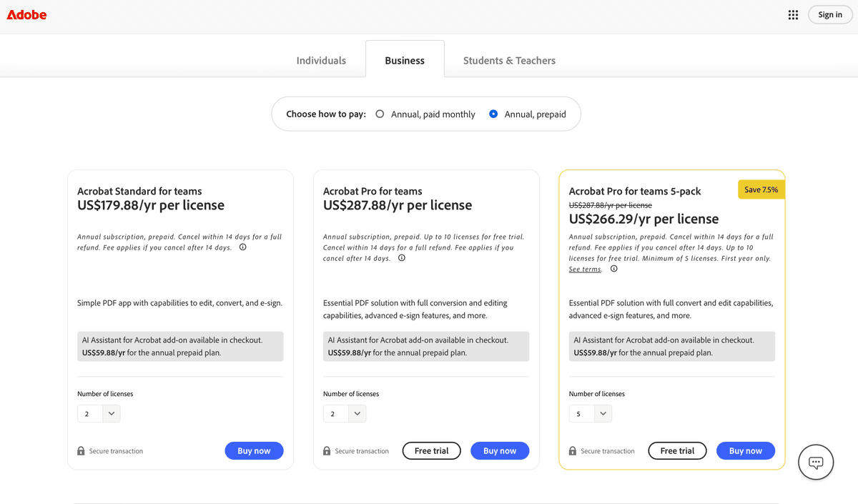Click lock icon in Acrobat Standard card
Image resolution: width=858 pixels, height=504 pixels.
point(81,451)
